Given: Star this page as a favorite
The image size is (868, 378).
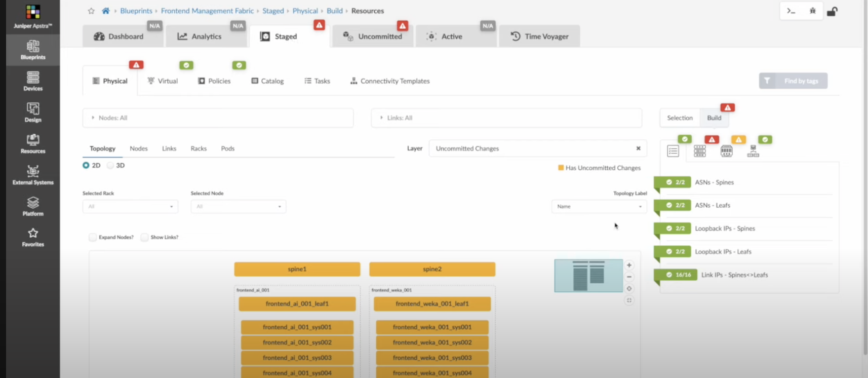Looking at the screenshot, I should pos(91,11).
